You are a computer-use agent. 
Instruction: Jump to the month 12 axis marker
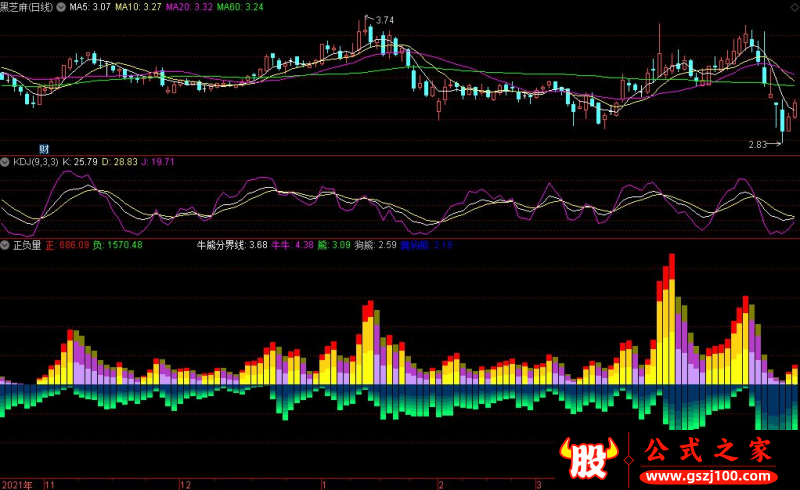(185, 484)
